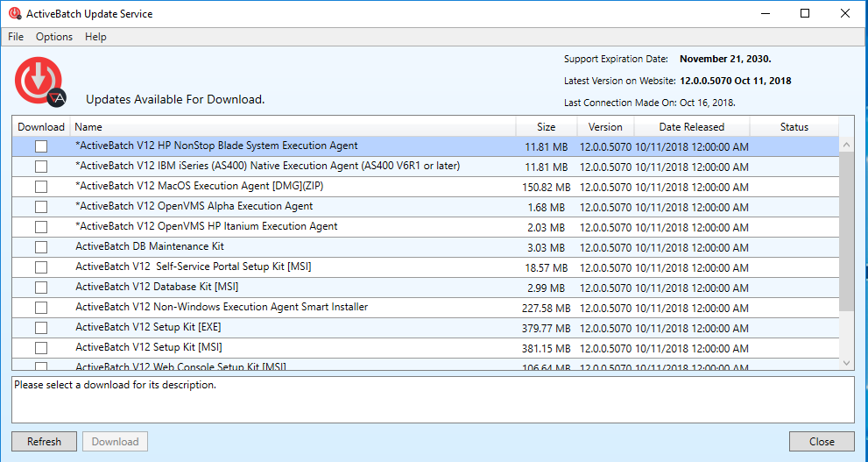The width and height of the screenshot is (868, 462).
Task: Check the Setup Kit [MSI] checkbox
Action: (41, 348)
